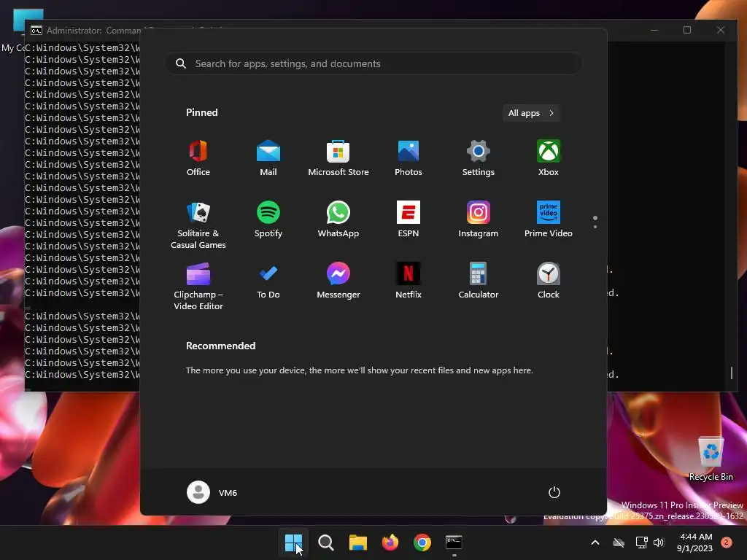747x560 pixels.
Task: Switch to Command Prompt from taskbar
Action: coord(454,542)
